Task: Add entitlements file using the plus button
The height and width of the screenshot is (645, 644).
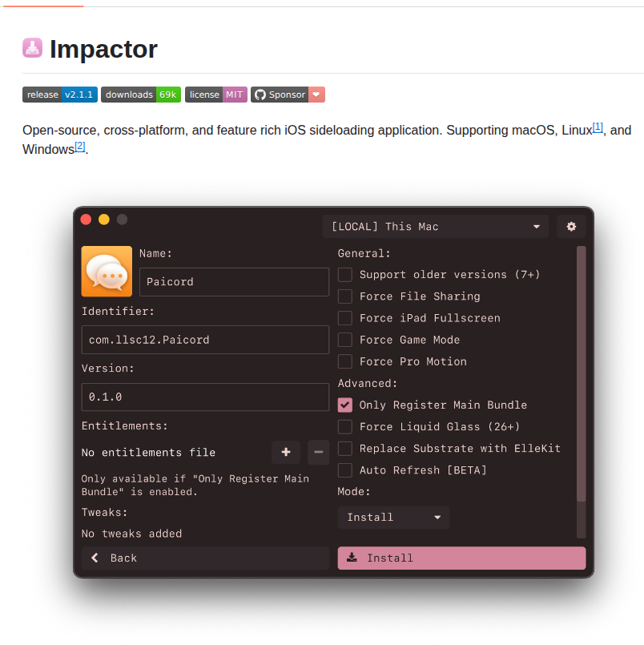Action: click(x=286, y=452)
